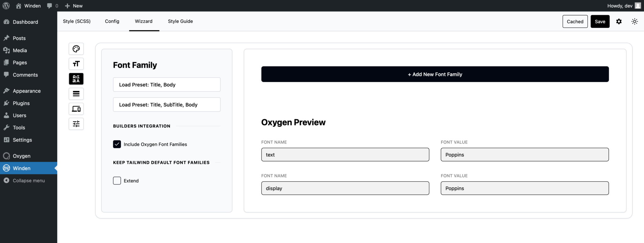The height and width of the screenshot is (243, 644).
Task: Click the 'text' font name field
Action: click(x=345, y=154)
